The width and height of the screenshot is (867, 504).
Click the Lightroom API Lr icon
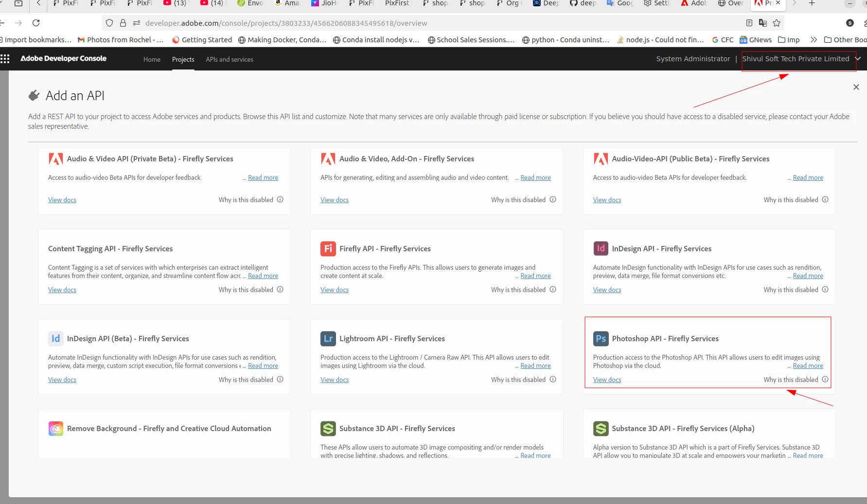point(328,338)
